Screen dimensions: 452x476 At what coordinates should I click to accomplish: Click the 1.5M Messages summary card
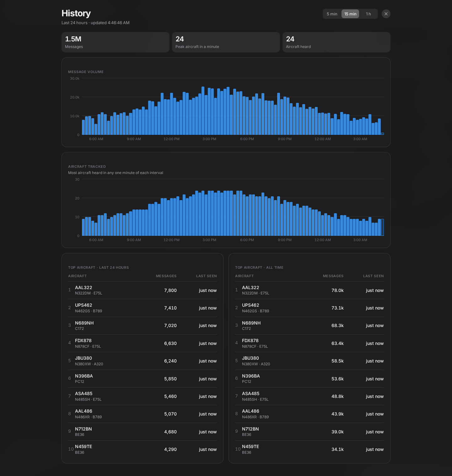pos(116,42)
